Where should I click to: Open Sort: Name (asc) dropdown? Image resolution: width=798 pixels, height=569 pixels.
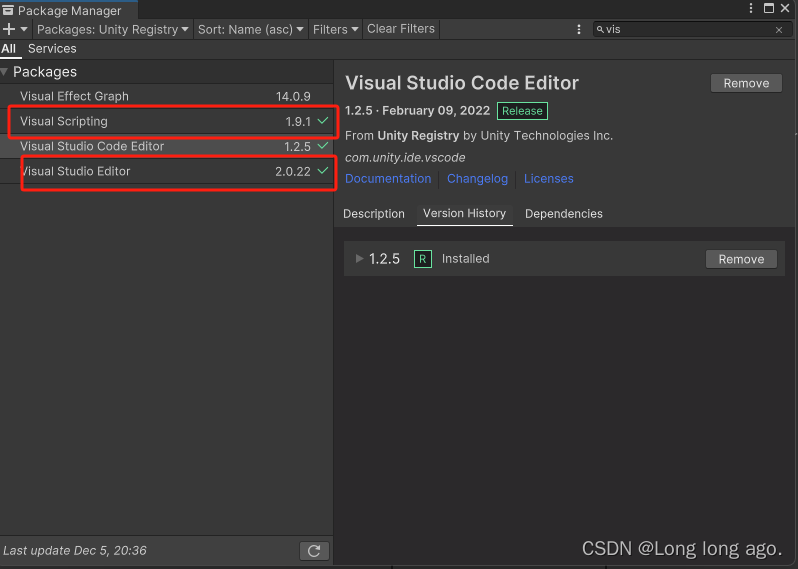250,30
